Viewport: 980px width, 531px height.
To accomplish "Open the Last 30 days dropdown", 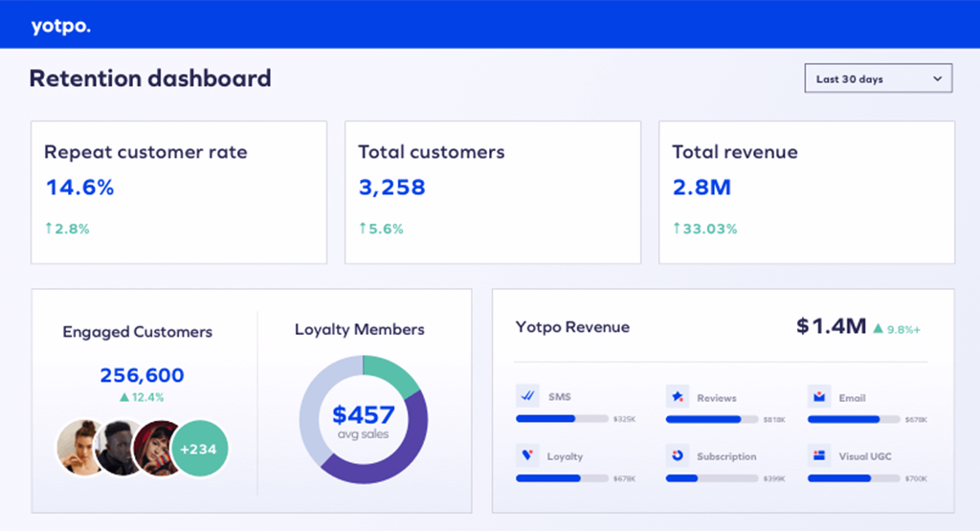I will (878, 78).
